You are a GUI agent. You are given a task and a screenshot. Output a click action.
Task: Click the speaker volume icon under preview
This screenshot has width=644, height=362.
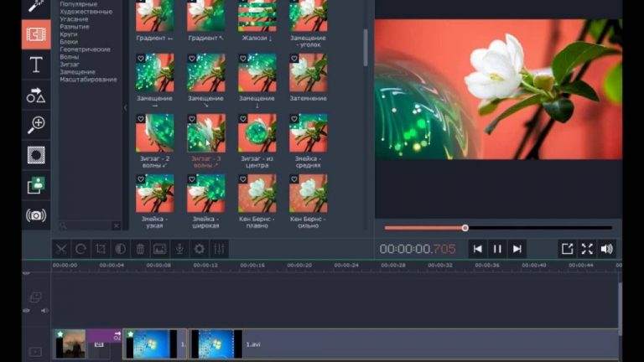(x=606, y=249)
